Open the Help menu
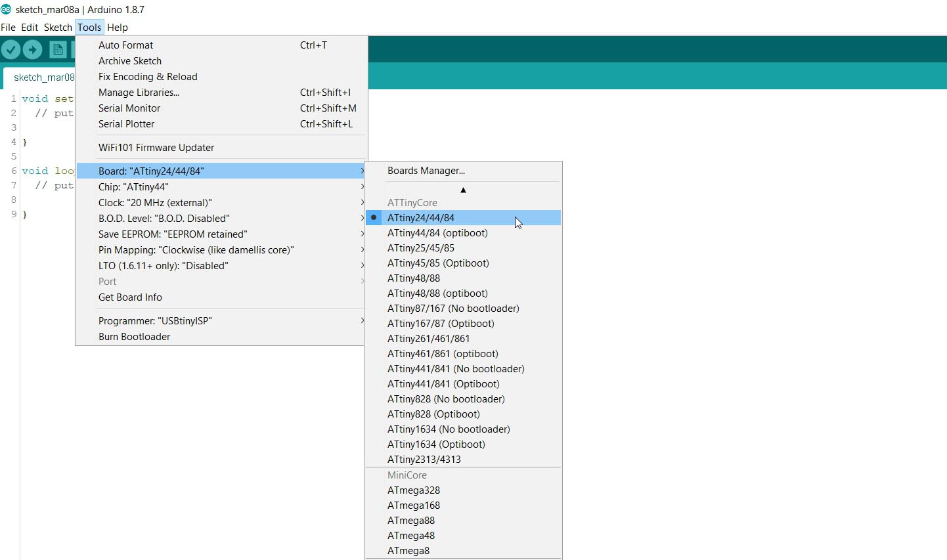Screen dimensions: 947x560 (x=118, y=27)
